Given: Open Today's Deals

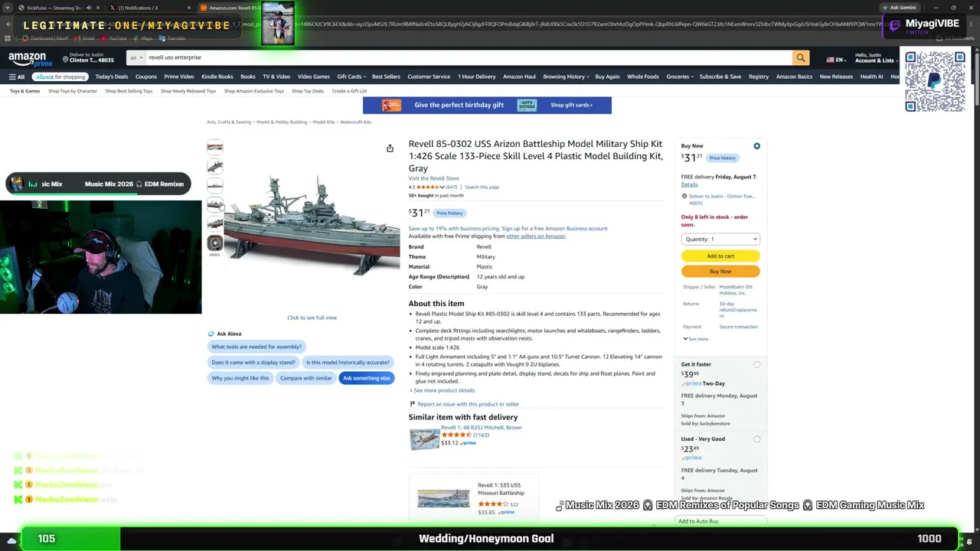Looking at the screenshot, I should [x=112, y=77].
